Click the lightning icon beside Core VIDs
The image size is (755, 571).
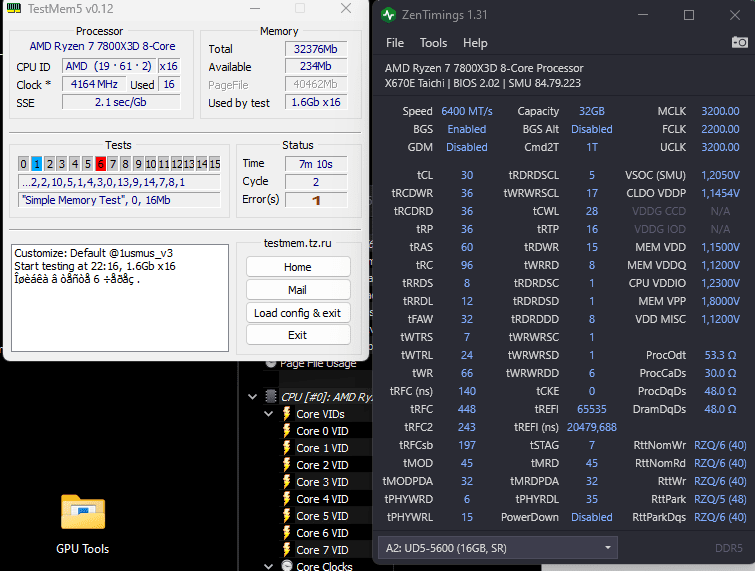point(286,414)
